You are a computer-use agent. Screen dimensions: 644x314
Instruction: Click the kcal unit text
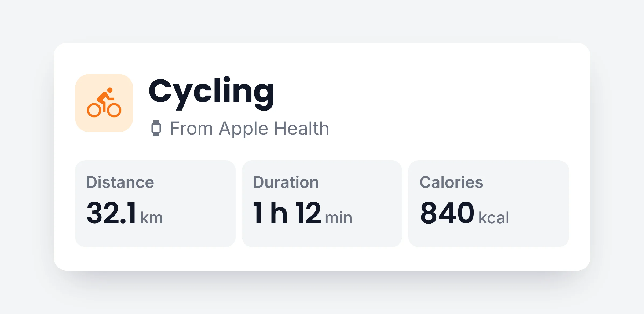coord(494,218)
